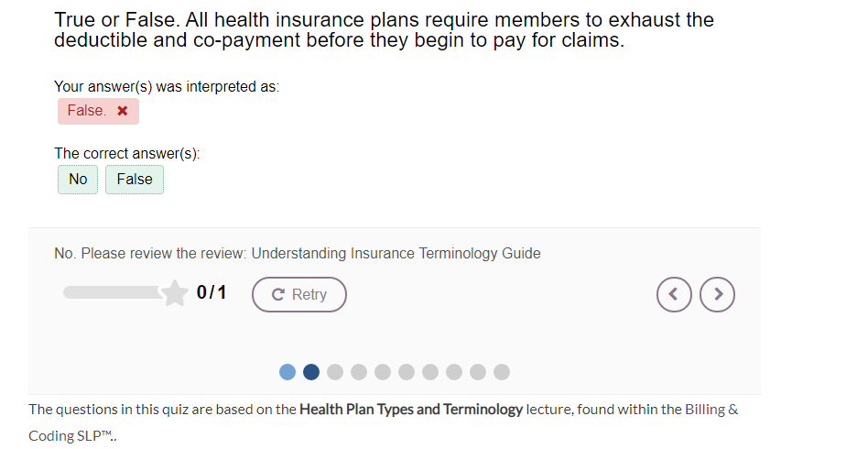The width and height of the screenshot is (868, 449).
Task: Click the star score icon
Action: point(174,293)
